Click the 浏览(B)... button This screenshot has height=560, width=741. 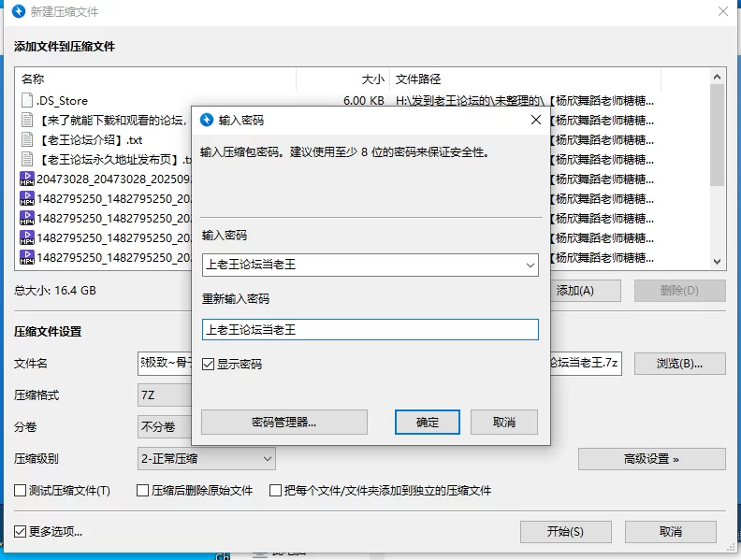(x=679, y=364)
